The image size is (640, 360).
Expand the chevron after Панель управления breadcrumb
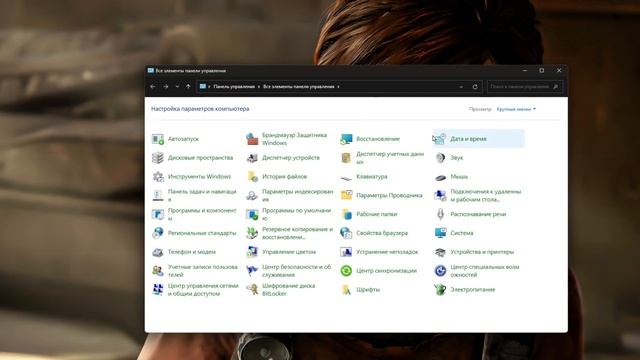click(x=259, y=87)
